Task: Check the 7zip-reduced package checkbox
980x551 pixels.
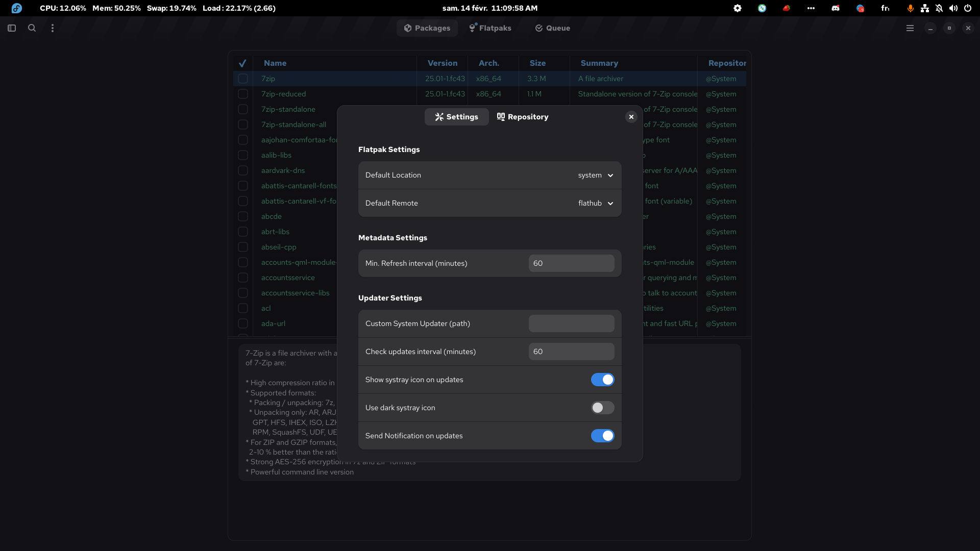Action: pyautogui.click(x=243, y=94)
